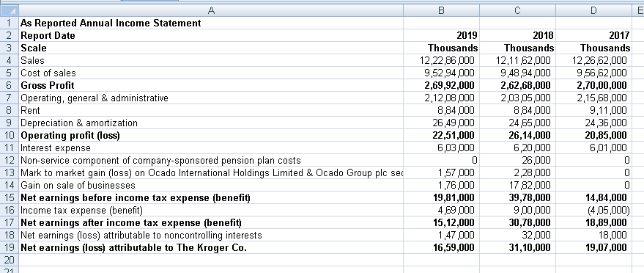Click Gross Profit value 2,69,92,000
The image size is (644, 273).
pyautogui.click(x=442, y=85)
